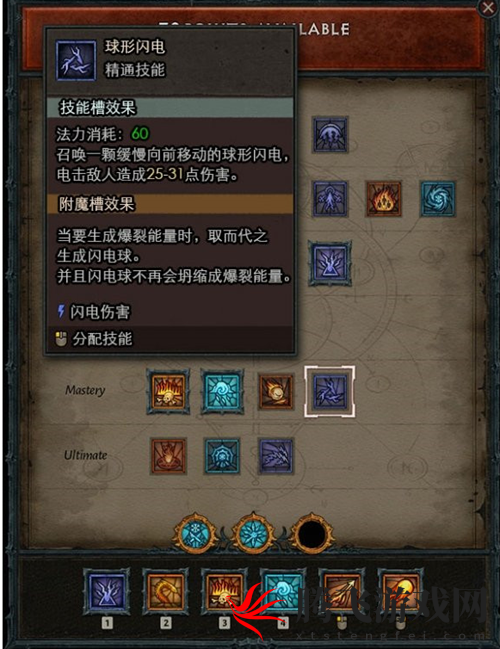The width and height of the screenshot is (500, 649).
Task: Choose the teal Deep Freeze ultimate skill
Action: (x=222, y=456)
